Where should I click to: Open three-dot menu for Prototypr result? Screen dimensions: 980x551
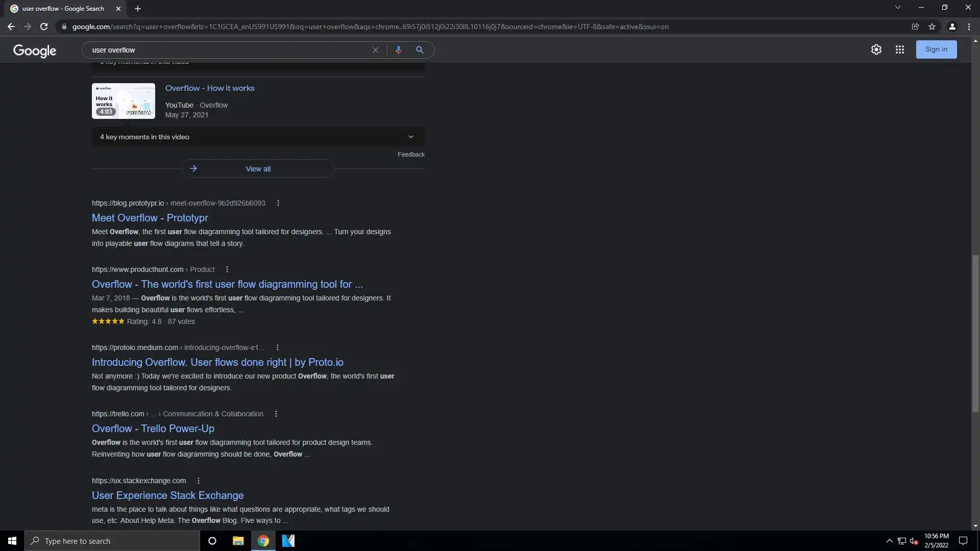click(278, 203)
